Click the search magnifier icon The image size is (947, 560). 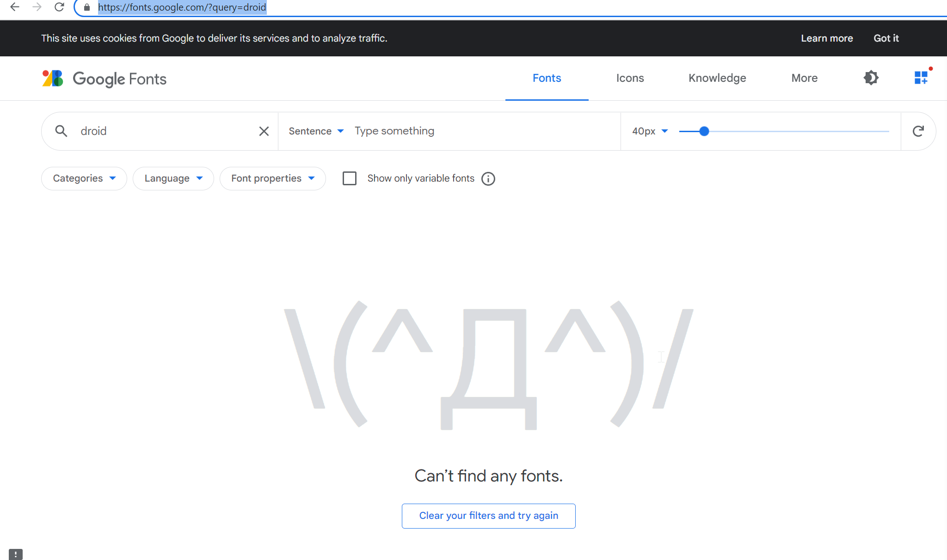pyautogui.click(x=61, y=131)
